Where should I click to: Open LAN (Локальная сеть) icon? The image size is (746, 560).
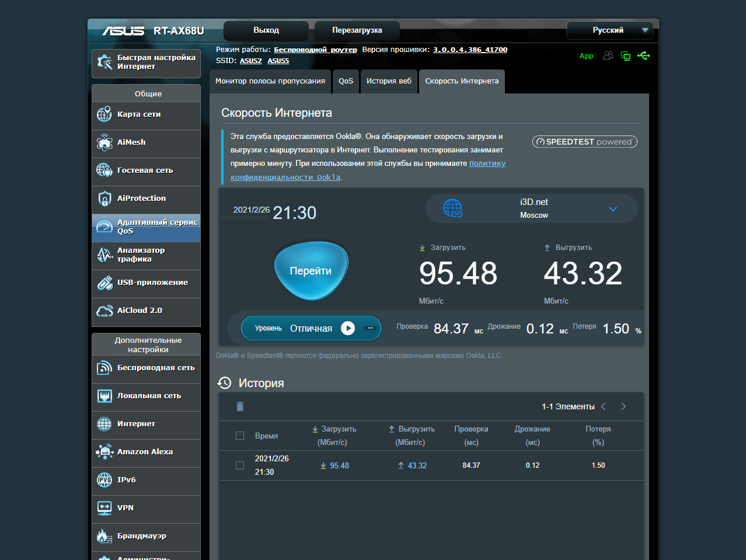pyautogui.click(x=104, y=396)
